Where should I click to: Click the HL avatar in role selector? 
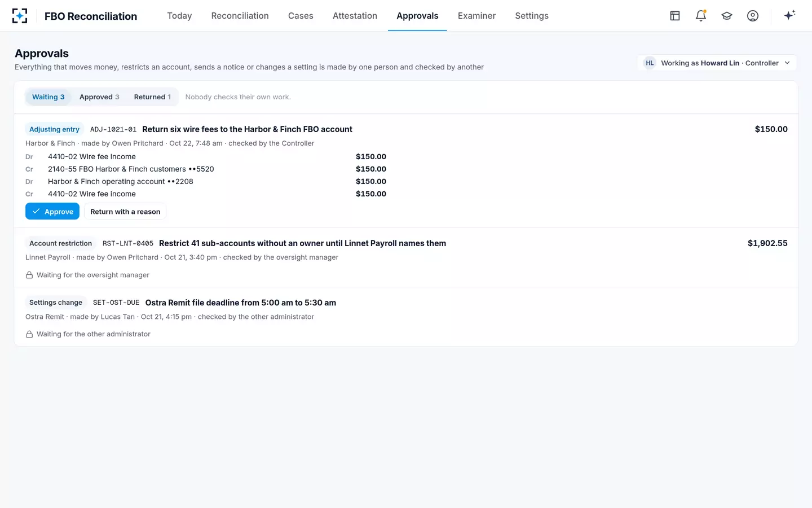[650, 63]
